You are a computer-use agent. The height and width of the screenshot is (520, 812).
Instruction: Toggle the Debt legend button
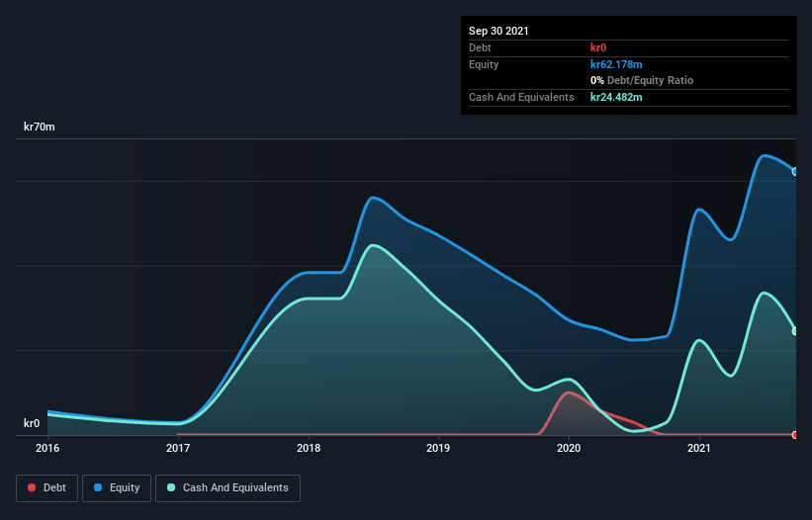[x=47, y=488]
